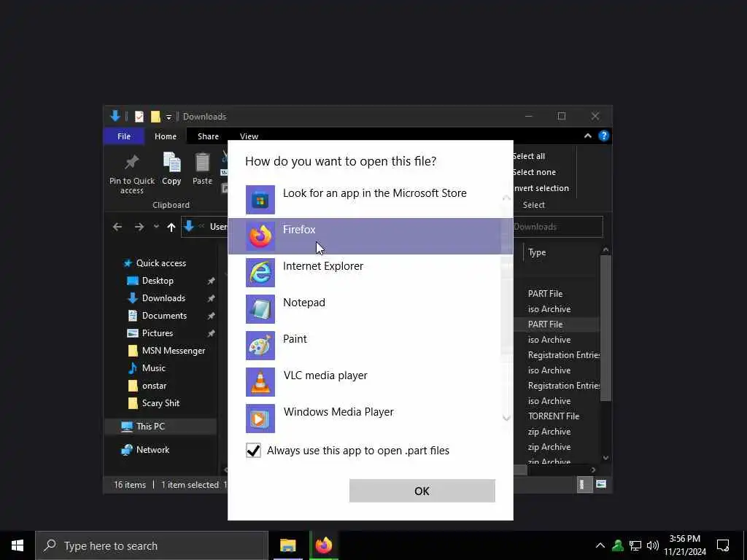The height and width of the screenshot is (560, 747).
Task: Show hidden system tray icons
Action: [600, 545]
